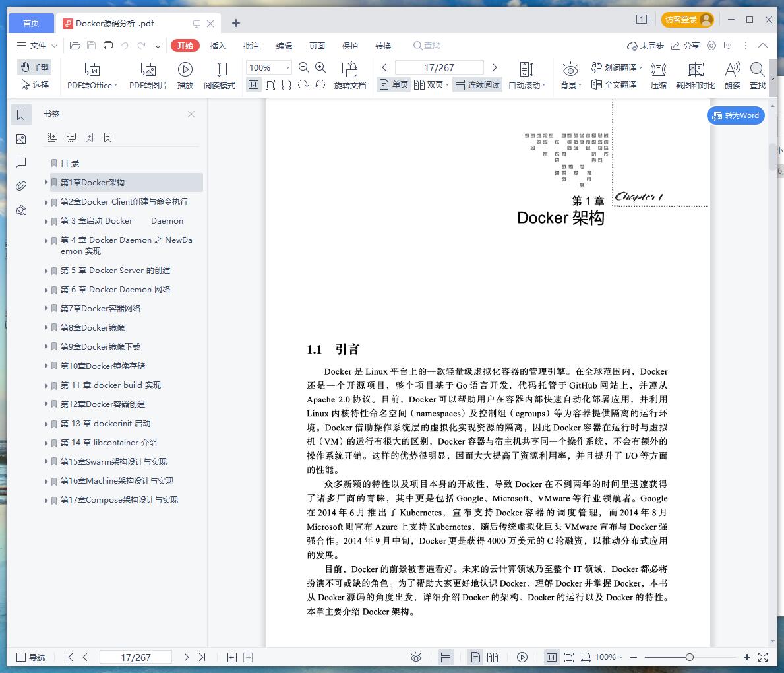Activate the 选择 select tool

[34, 84]
